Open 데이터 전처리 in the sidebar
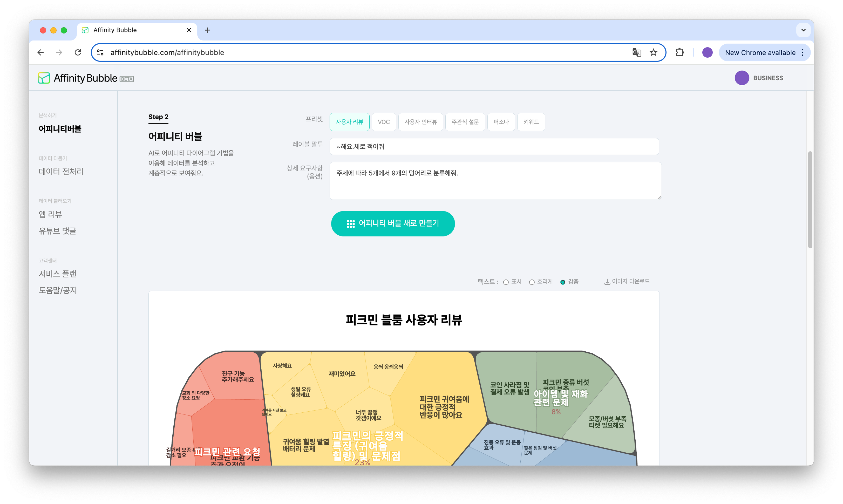 [x=61, y=172]
